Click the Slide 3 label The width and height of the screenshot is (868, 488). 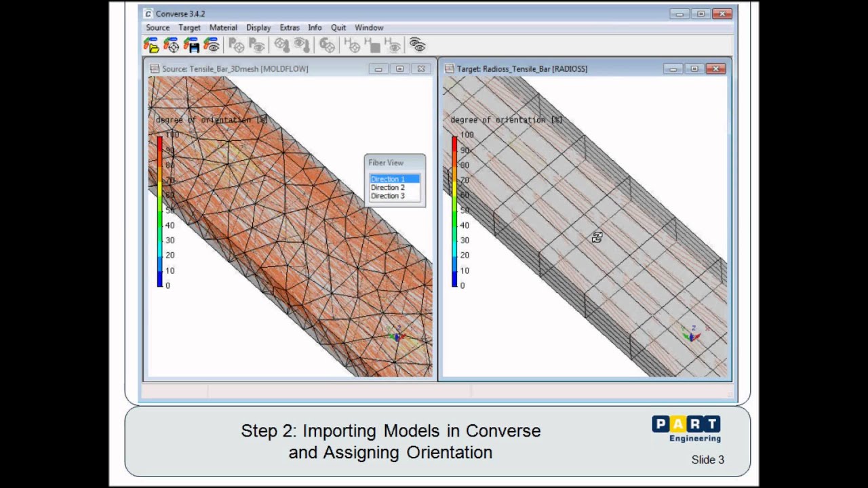708,460
